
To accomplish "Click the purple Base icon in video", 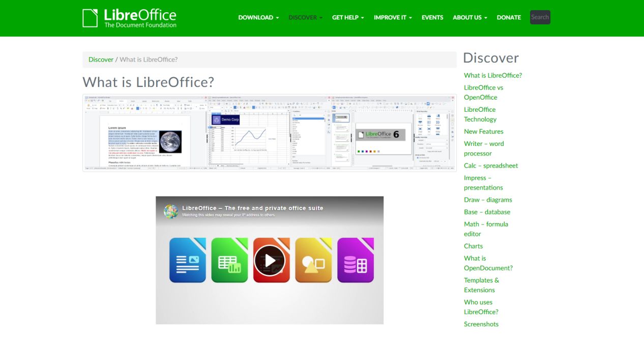I will click(356, 260).
